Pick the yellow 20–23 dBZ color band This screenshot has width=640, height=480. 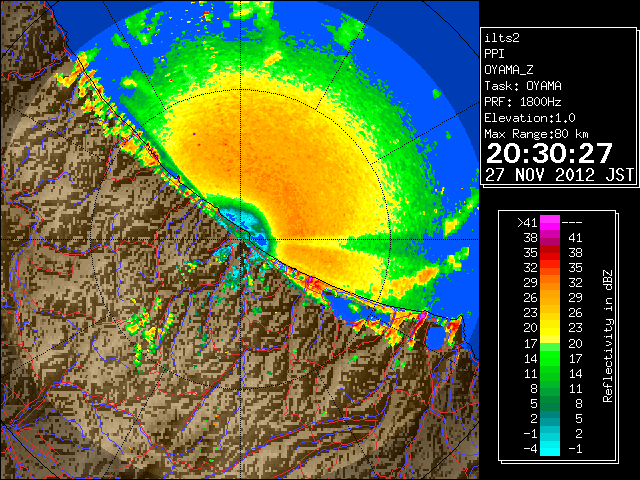pyautogui.click(x=550, y=328)
